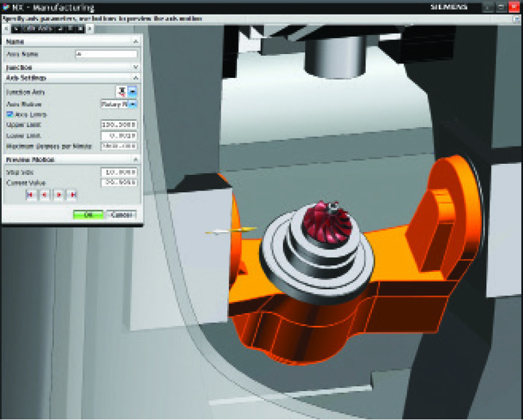Step the axis backward in Preview Motion
523x420 pixels.
(44, 195)
